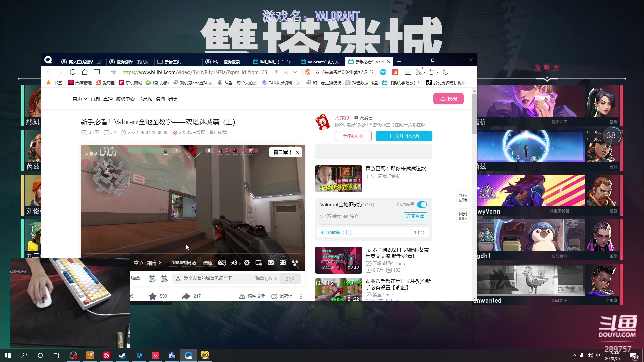Subscribe to the collection with 订阅合集
The image size is (644, 362).
coord(415,216)
